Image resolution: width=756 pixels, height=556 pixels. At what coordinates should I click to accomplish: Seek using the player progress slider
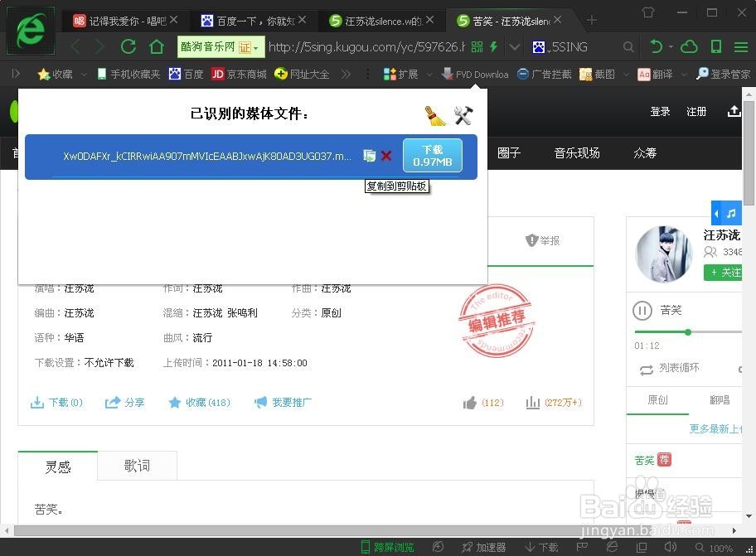click(x=688, y=332)
